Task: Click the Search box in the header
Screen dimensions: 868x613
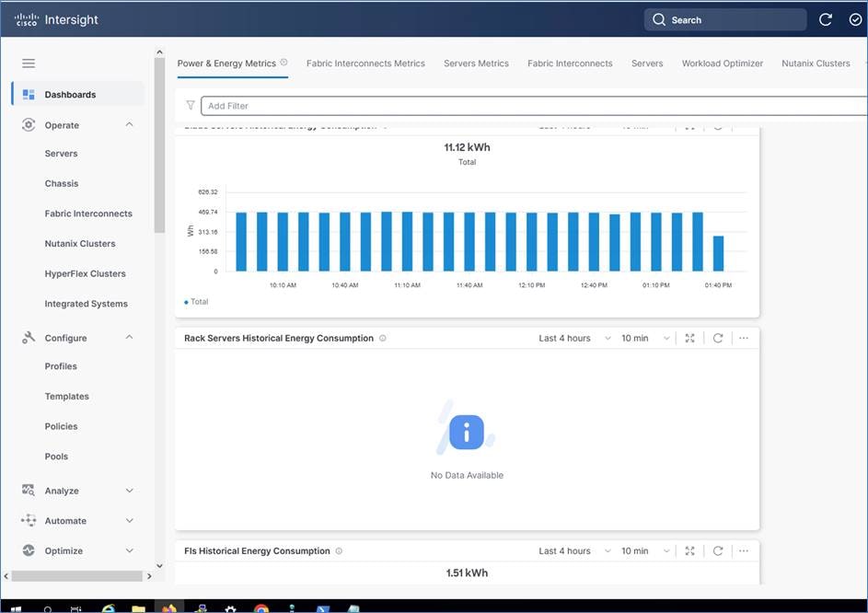Action: click(x=725, y=20)
